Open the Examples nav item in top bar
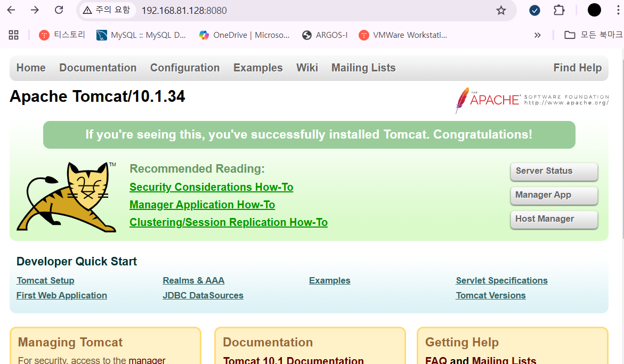This screenshot has height=364, width=624. click(258, 68)
